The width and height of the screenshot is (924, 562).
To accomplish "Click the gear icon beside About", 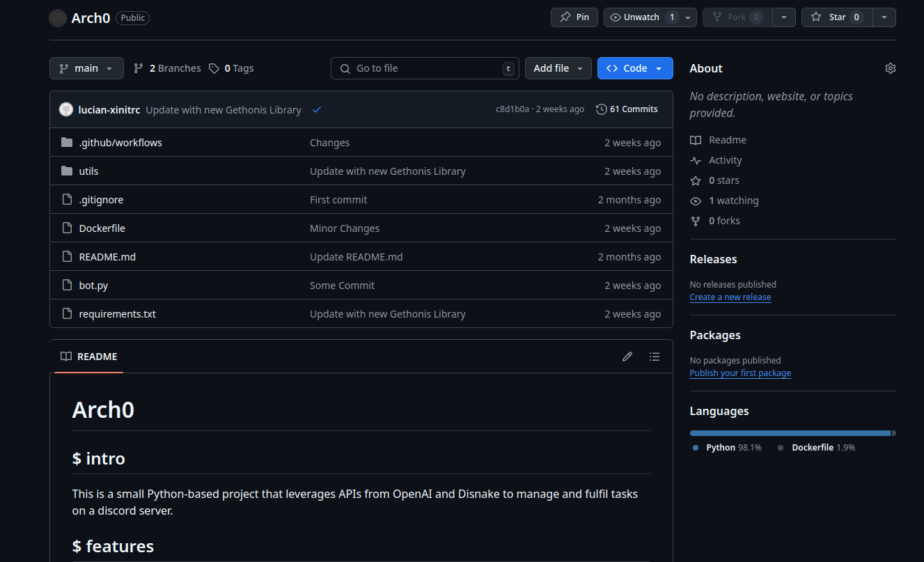I will (890, 68).
